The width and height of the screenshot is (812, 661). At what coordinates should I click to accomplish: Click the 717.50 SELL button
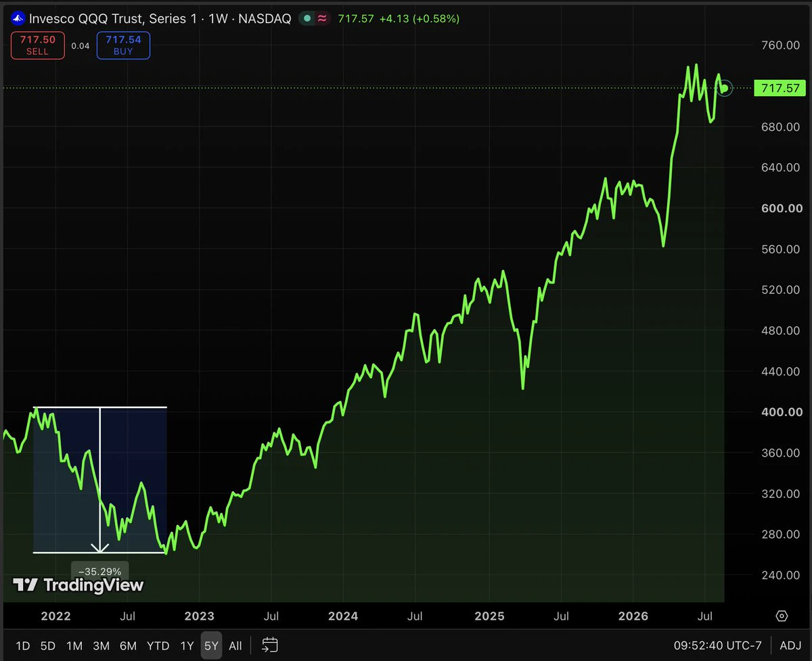[38, 45]
